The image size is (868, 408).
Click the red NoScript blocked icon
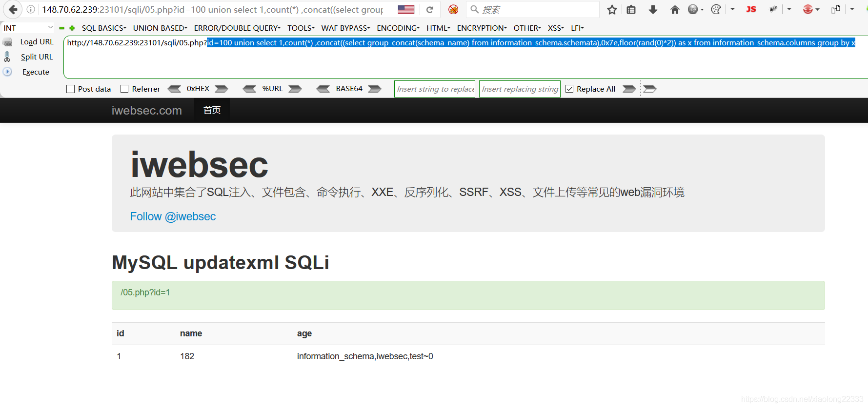453,9
